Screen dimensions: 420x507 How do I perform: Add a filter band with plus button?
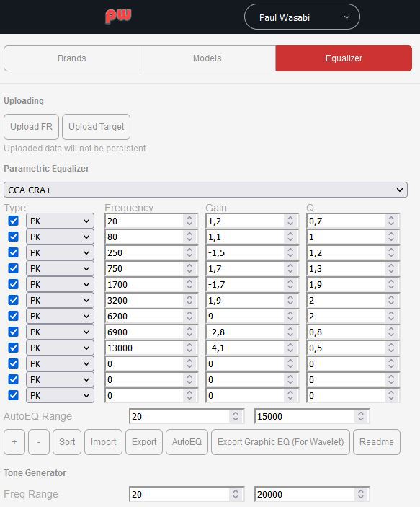tap(14, 441)
